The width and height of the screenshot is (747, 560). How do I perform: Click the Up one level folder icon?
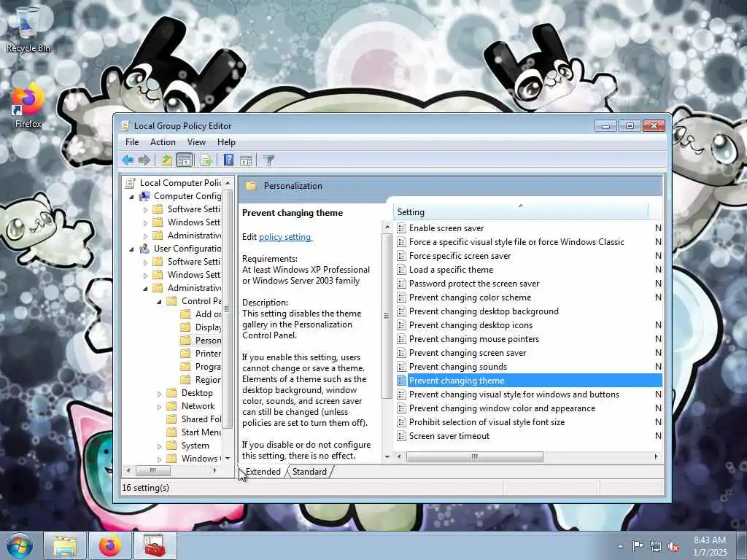pyautogui.click(x=167, y=160)
